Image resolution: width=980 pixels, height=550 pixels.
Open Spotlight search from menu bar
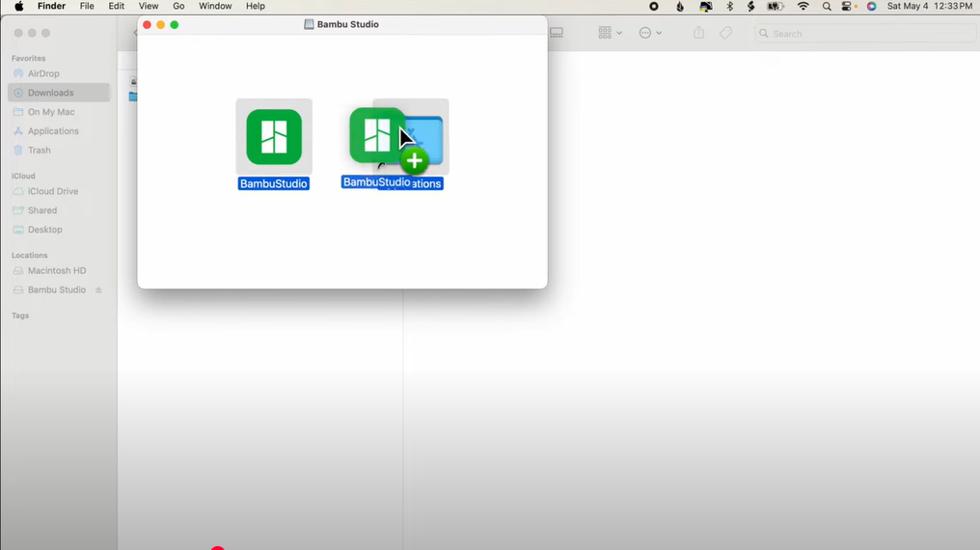point(827,6)
